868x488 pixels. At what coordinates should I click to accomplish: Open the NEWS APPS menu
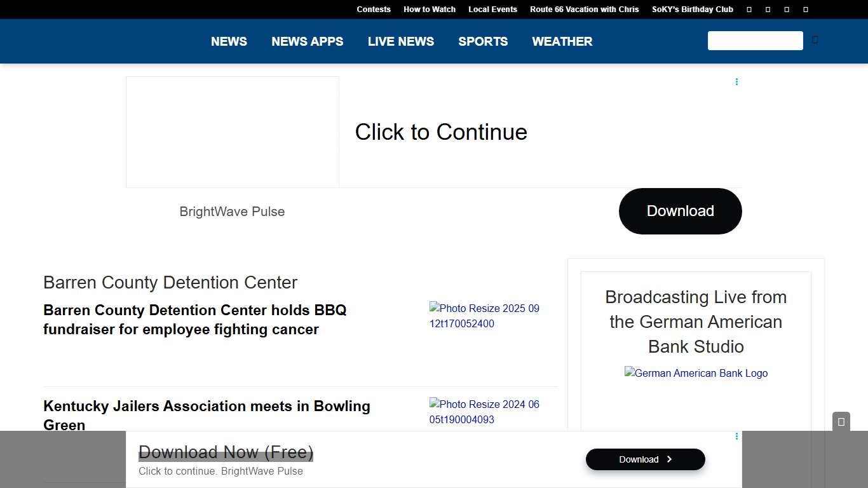pos(307,41)
